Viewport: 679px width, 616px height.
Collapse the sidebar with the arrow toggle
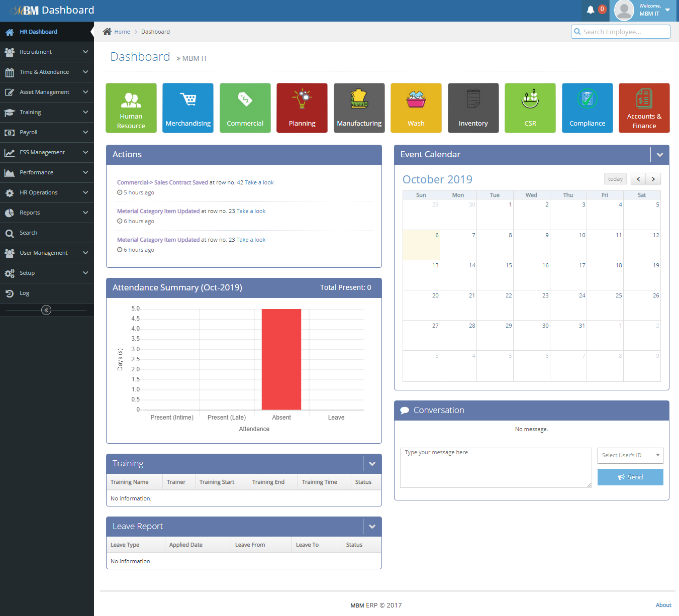pos(46,310)
